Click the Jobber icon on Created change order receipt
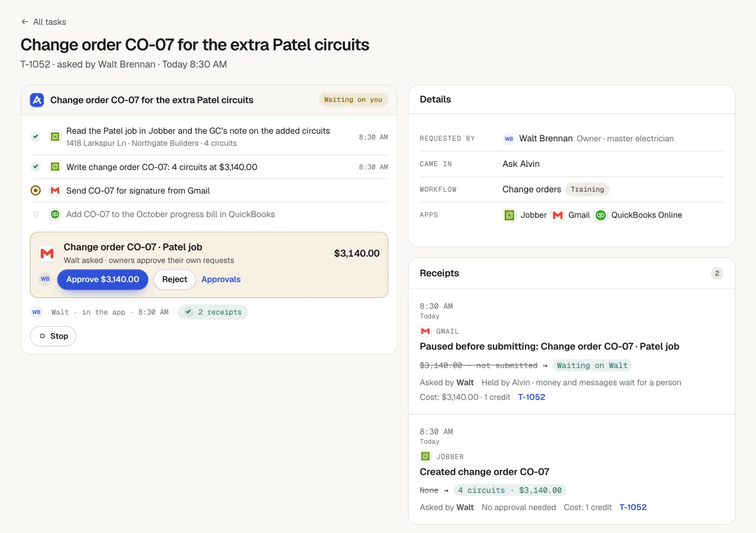 (425, 456)
